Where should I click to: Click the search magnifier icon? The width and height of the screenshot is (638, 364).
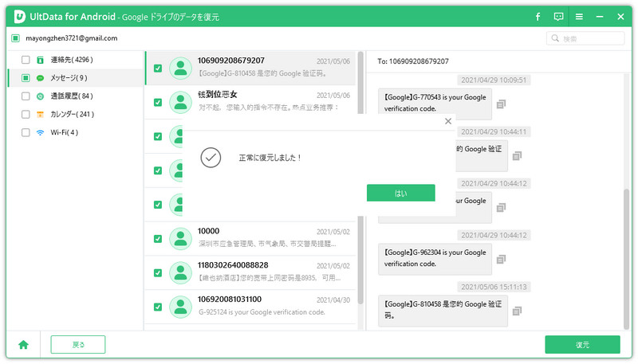(555, 38)
